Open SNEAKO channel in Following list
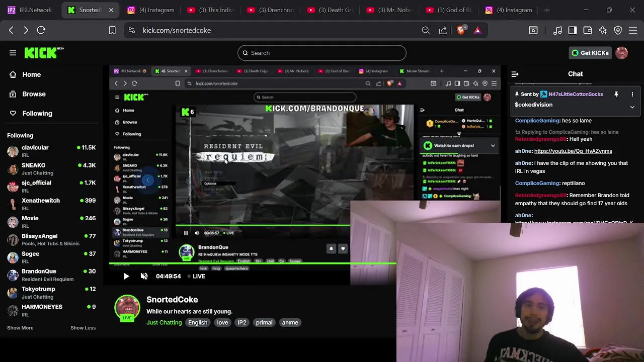Image resolution: width=644 pixels, height=362 pixels. (x=51, y=169)
